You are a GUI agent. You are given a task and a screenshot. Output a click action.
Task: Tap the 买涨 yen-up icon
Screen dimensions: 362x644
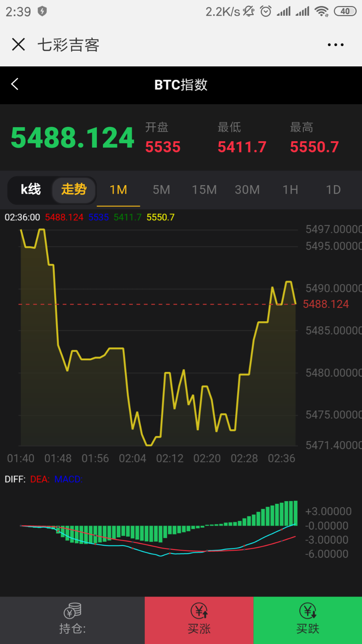199,611
